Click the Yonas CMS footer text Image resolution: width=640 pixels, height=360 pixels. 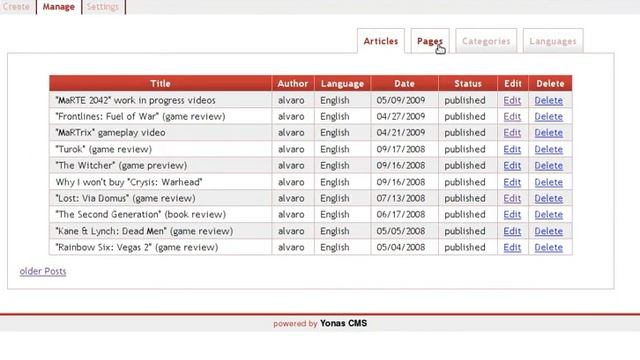point(343,323)
